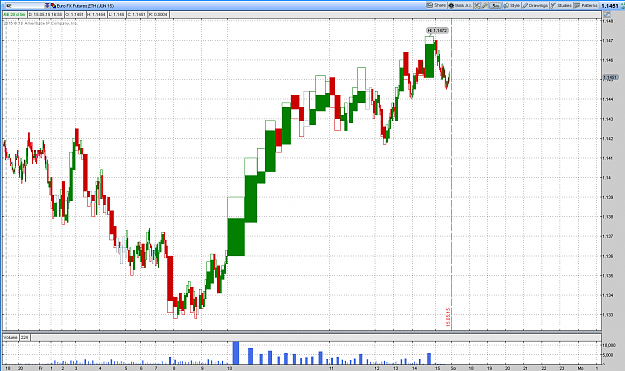Viewport: 625px width, 371px height.
Task: Click the Range R: field
Action: (158, 14)
